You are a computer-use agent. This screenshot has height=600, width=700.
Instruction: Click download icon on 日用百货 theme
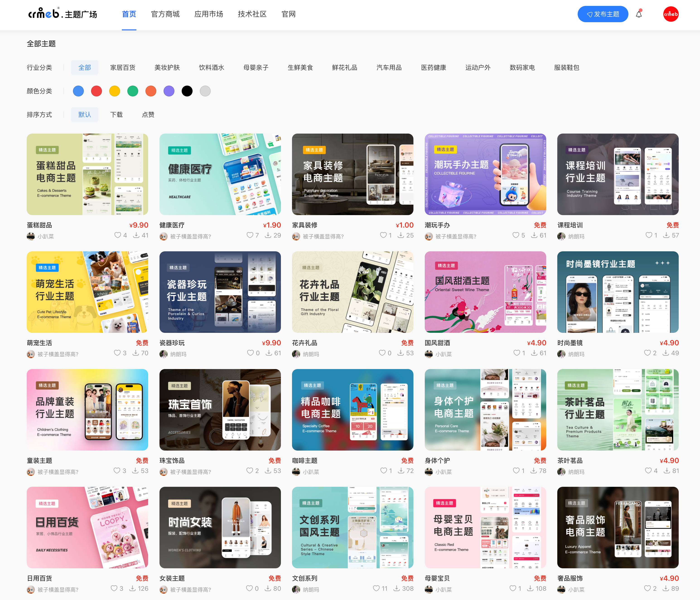(133, 588)
